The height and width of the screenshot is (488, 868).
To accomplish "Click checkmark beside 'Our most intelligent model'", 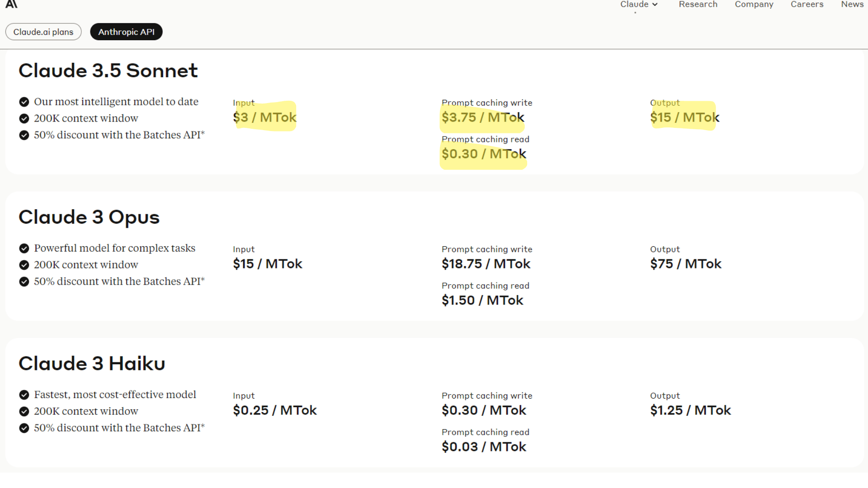I will (x=24, y=102).
